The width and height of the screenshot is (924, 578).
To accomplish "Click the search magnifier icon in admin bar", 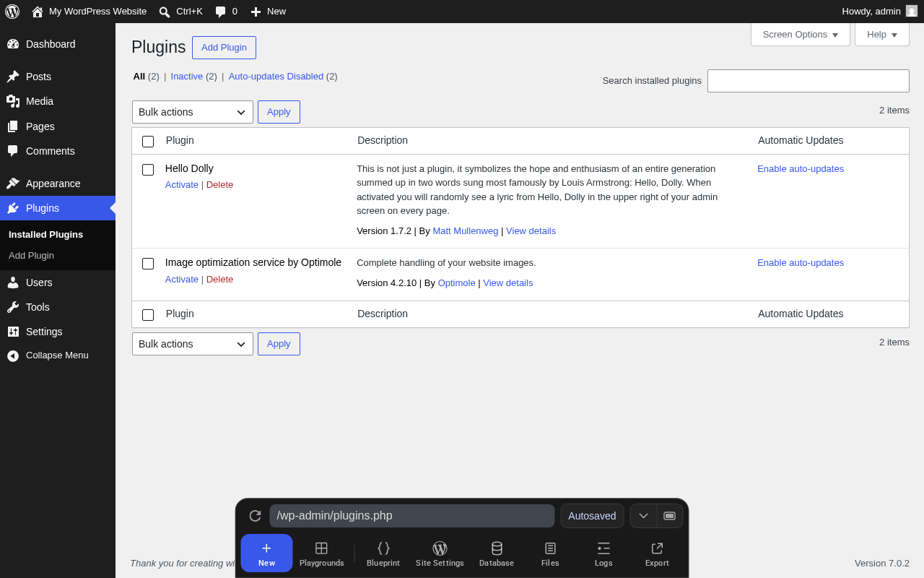I will click(x=165, y=12).
